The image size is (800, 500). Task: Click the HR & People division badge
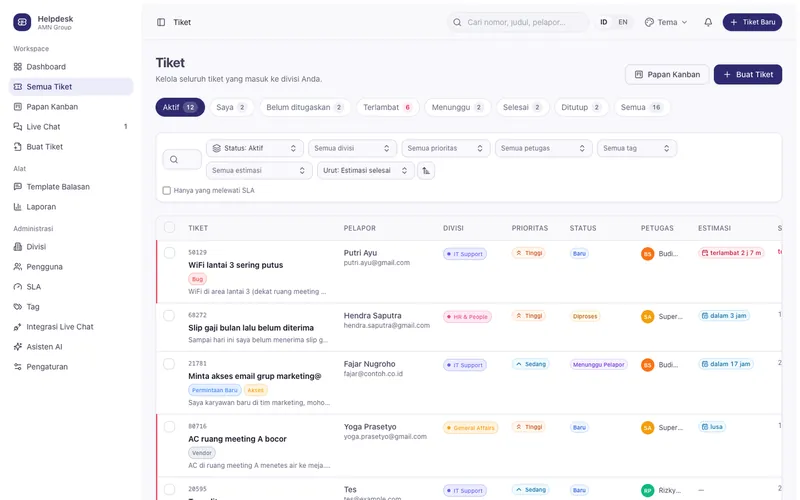point(467,317)
